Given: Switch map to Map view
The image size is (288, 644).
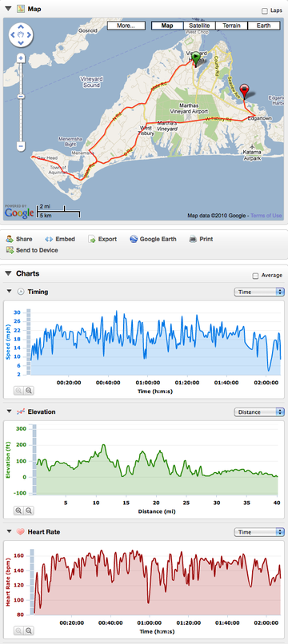Looking at the screenshot, I should [x=167, y=26].
